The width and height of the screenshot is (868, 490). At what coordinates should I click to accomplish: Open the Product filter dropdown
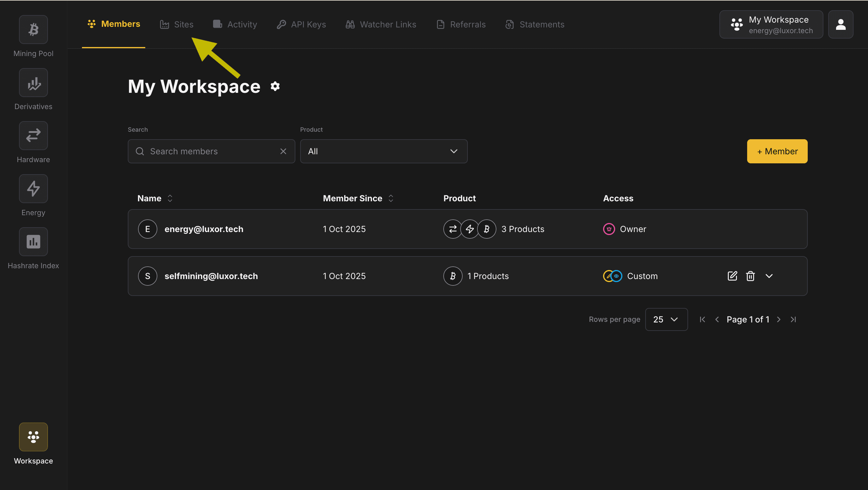[x=383, y=151]
